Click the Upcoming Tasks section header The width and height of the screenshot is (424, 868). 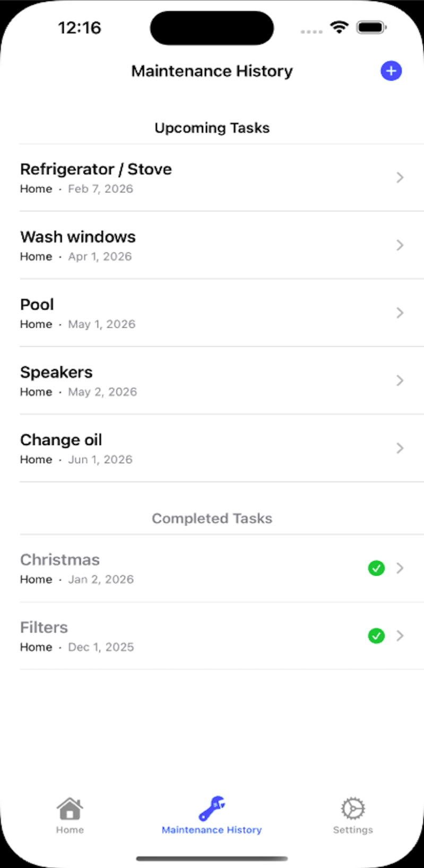[x=212, y=128]
